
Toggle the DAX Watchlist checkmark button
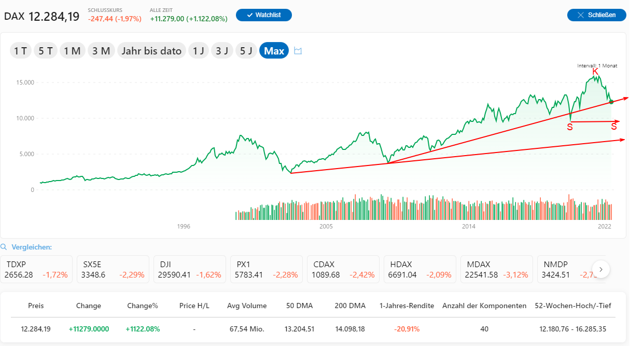point(264,15)
